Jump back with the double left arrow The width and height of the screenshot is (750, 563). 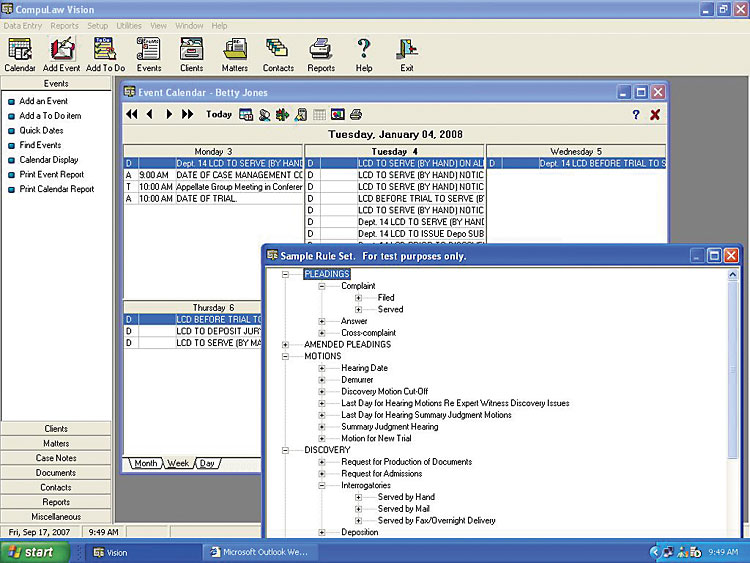132,114
